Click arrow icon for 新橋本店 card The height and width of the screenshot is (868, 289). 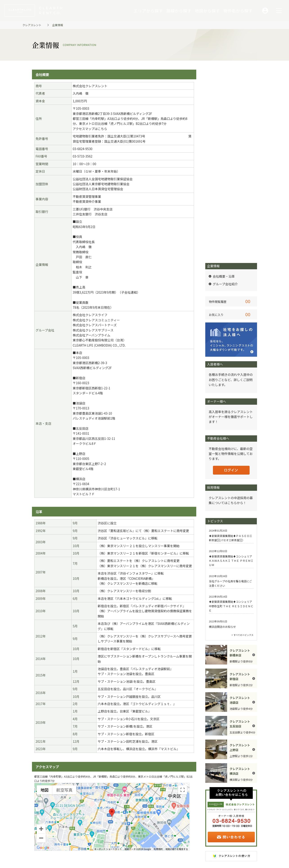[x=253, y=655]
